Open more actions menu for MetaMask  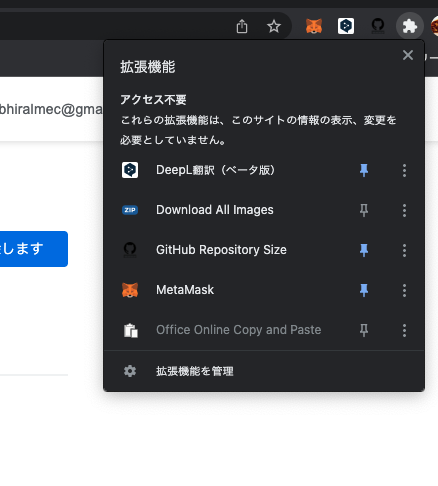404,290
